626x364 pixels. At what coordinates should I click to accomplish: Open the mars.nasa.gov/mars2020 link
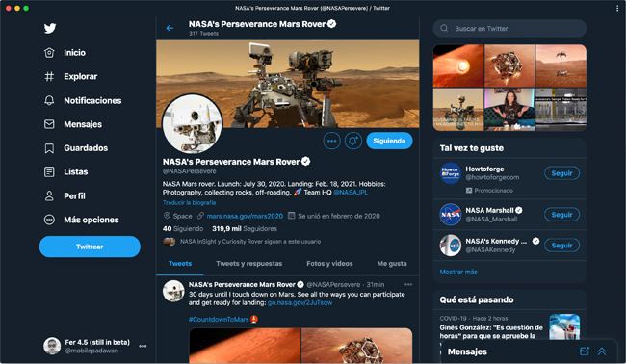[x=245, y=216]
